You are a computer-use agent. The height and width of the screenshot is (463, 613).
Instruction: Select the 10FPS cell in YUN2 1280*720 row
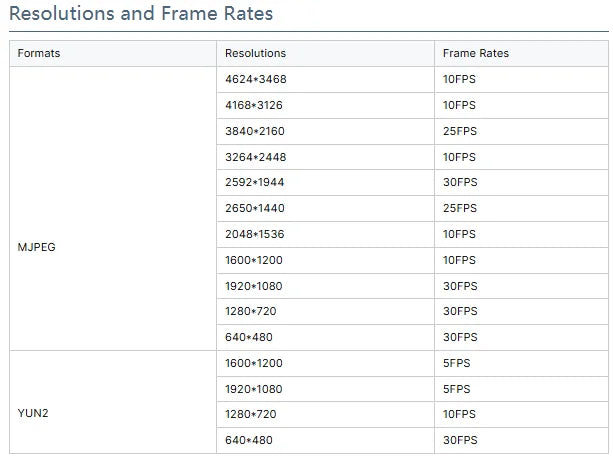coord(522,414)
